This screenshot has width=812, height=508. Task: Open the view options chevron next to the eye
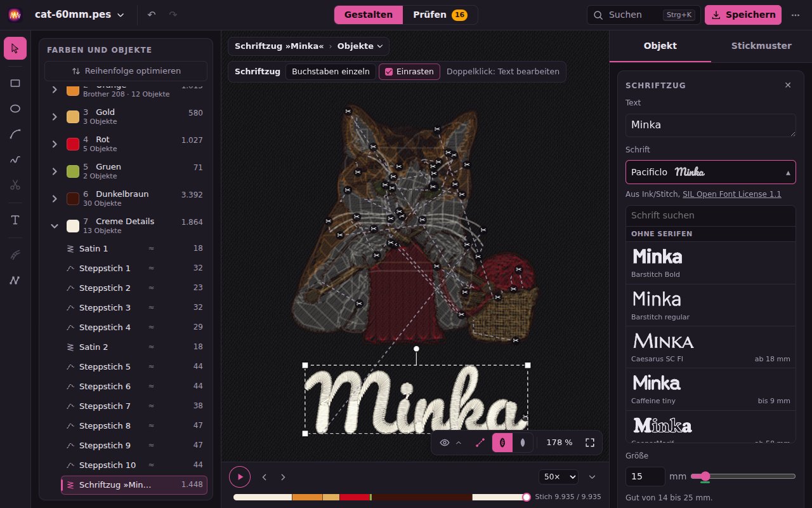[459, 443]
